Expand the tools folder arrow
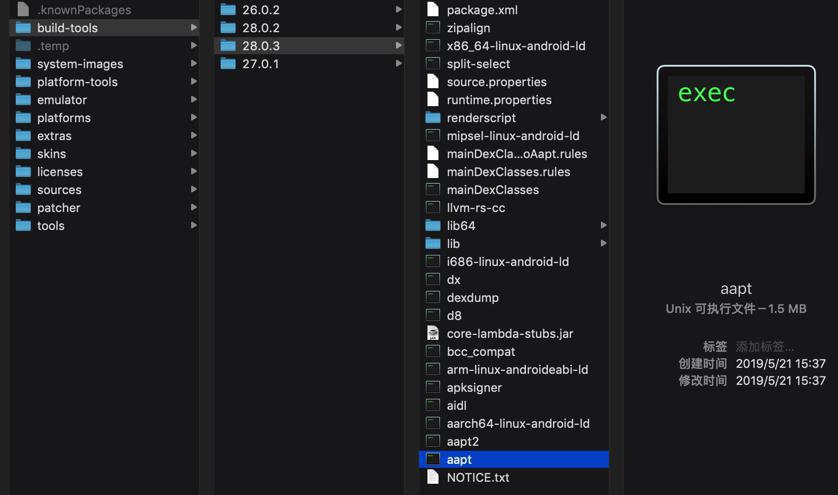Screen dimensions: 838x495 click(x=193, y=226)
